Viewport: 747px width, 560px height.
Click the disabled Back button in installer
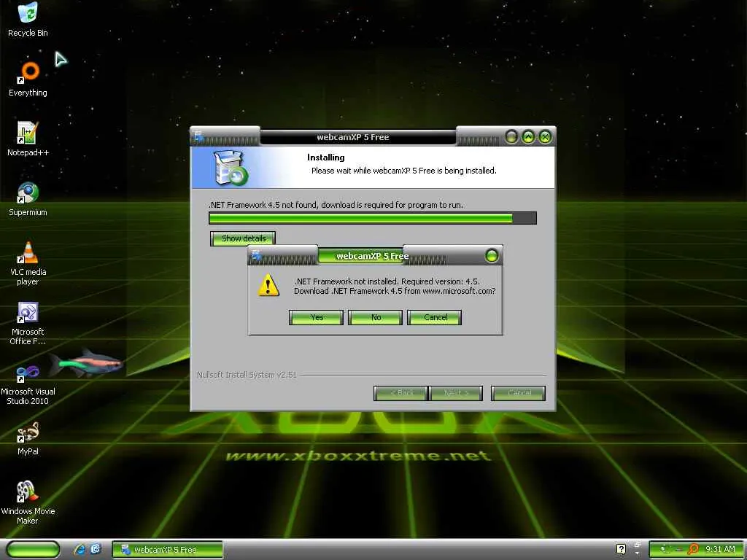401,393
